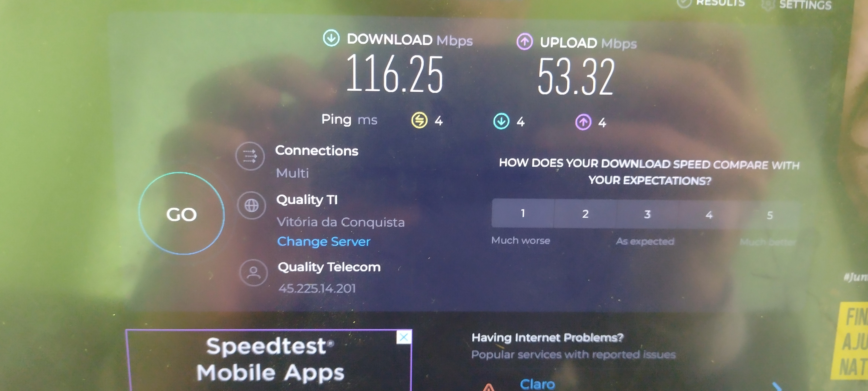This screenshot has width=868, height=391.
Task: Close the Speedtest Mobile Apps ad
Action: click(x=404, y=337)
